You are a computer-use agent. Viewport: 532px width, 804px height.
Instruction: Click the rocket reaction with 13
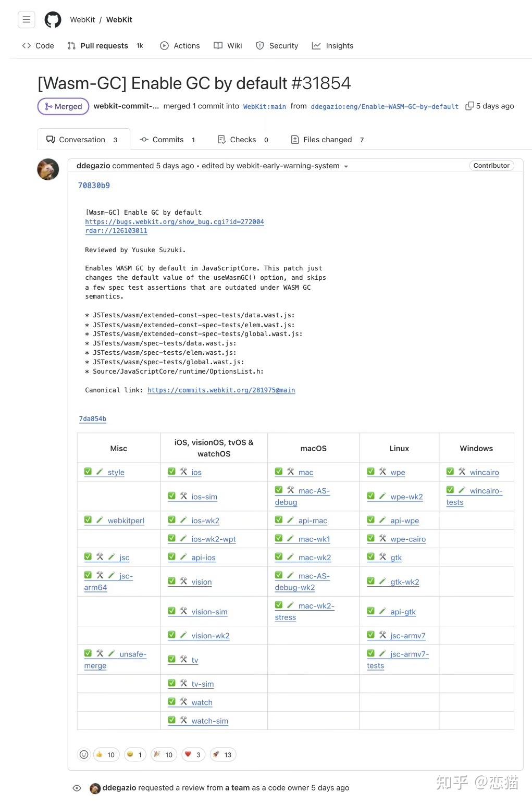[222, 754]
